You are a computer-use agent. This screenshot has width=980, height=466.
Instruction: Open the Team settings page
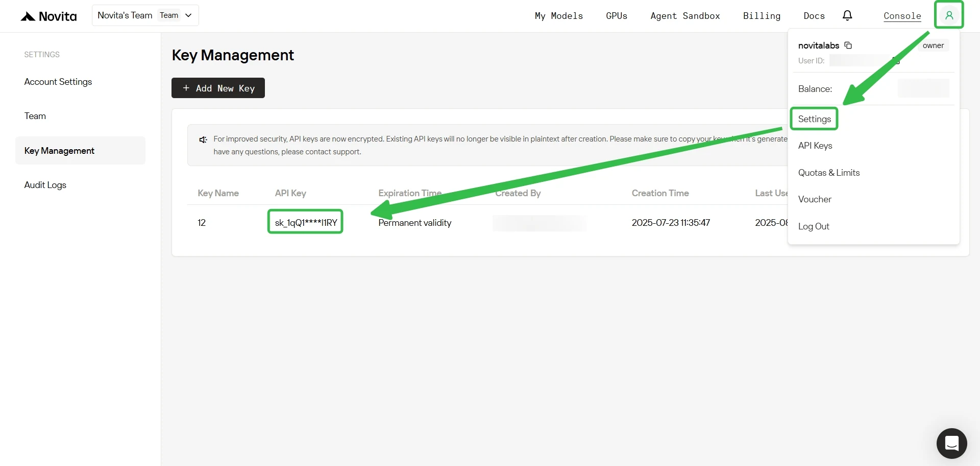point(35,116)
